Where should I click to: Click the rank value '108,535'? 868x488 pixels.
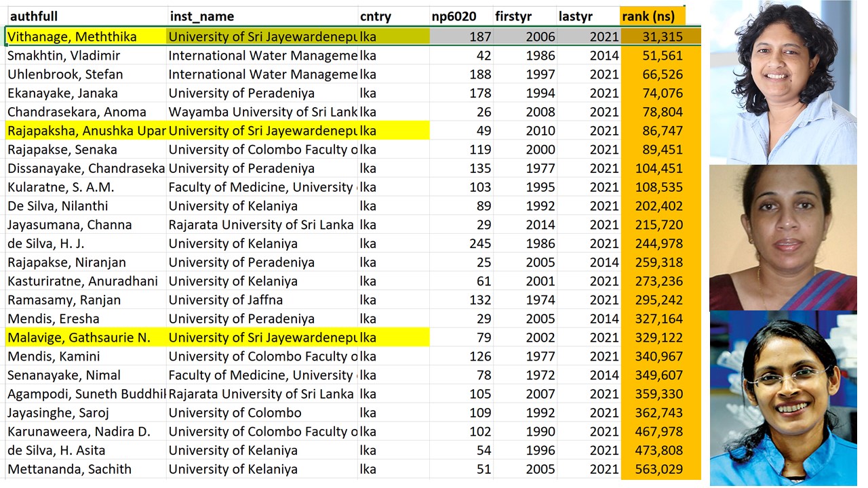(x=660, y=187)
